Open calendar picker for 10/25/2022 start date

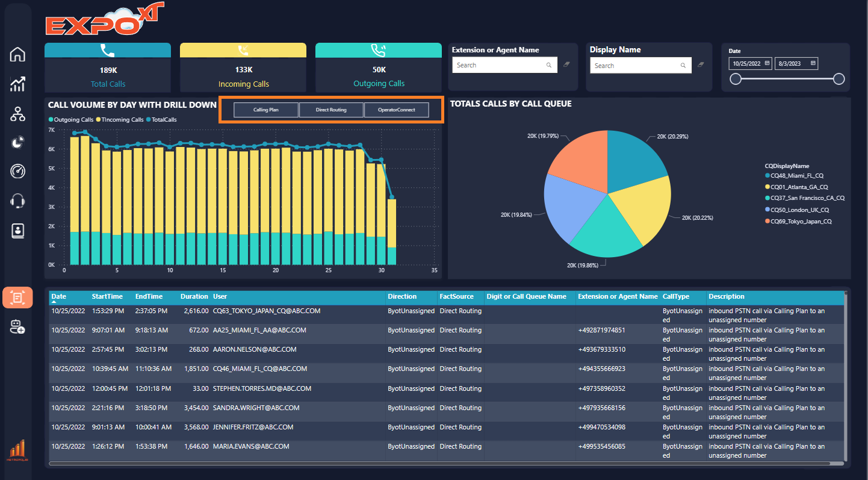point(767,63)
